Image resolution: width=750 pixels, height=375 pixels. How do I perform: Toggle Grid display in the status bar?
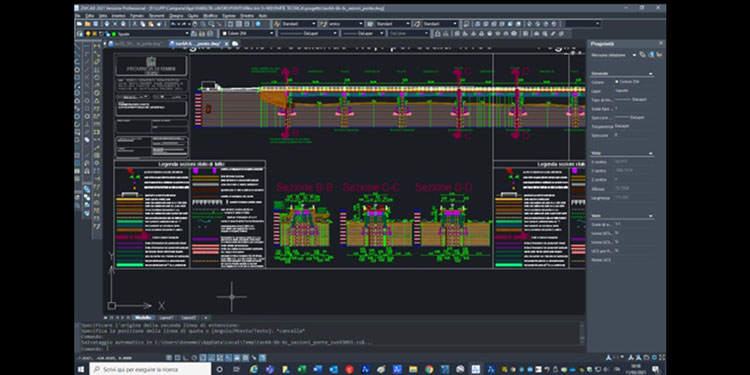[x=177, y=358]
